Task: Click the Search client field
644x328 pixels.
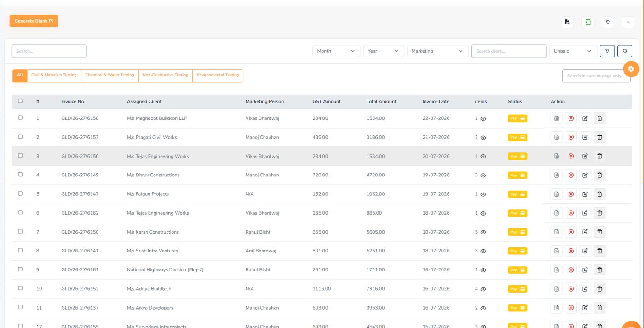Action: 509,51
